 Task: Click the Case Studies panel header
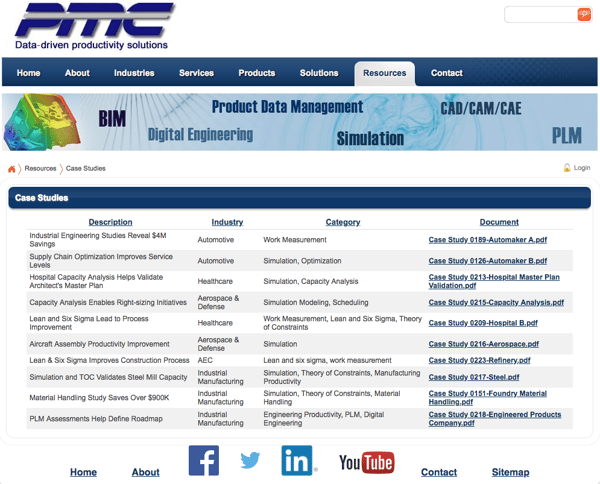(x=300, y=198)
